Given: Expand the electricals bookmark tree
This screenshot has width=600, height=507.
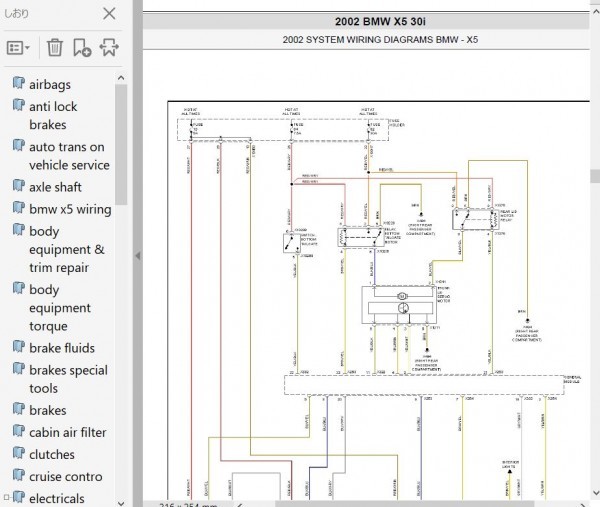Looking at the screenshot, I should click(x=7, y=498).
